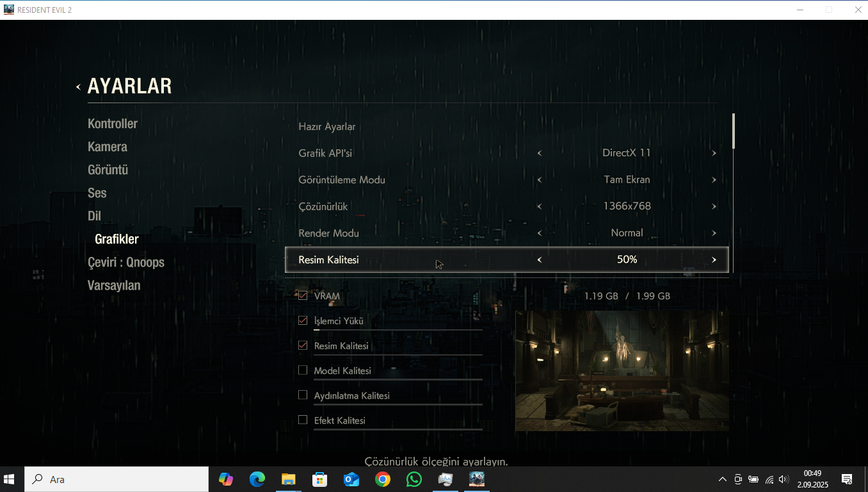Click the Çeviri : Qnoops entry

(x=126, y=262)
